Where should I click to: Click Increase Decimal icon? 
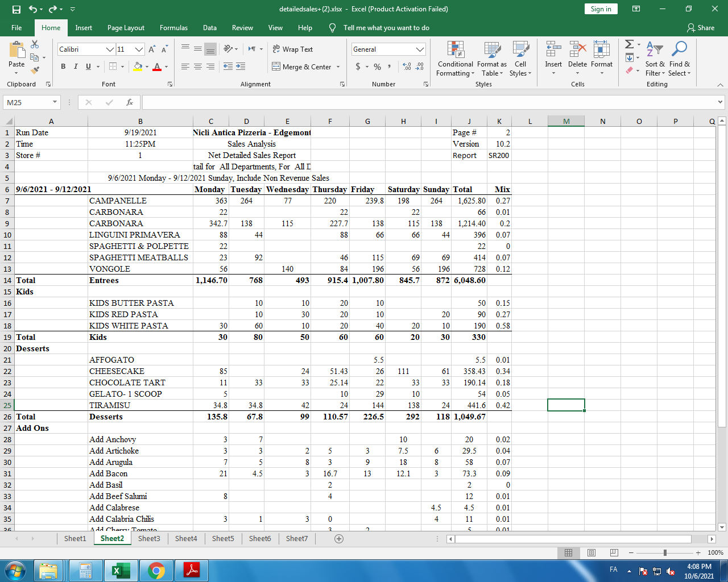click(407, 66)
